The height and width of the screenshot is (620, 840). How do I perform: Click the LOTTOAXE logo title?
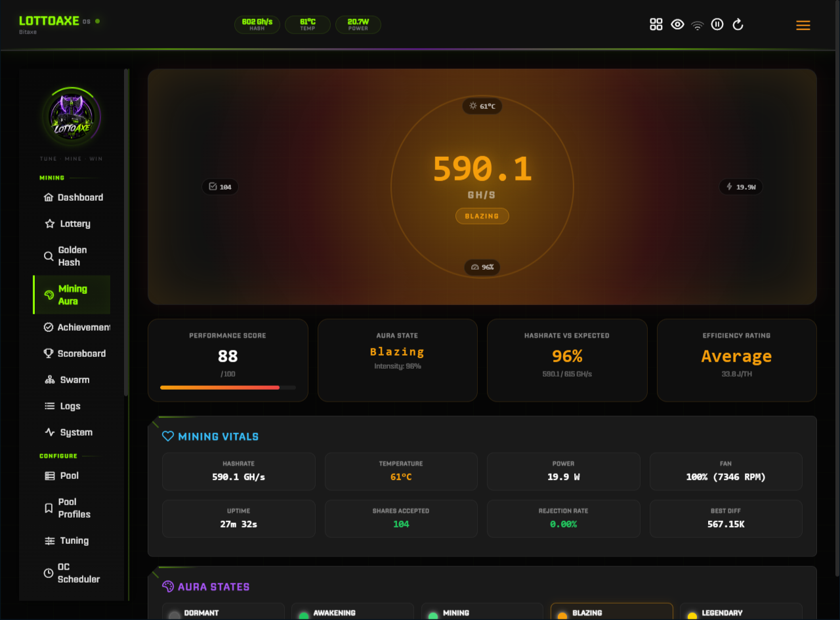[x=49, y=21]
